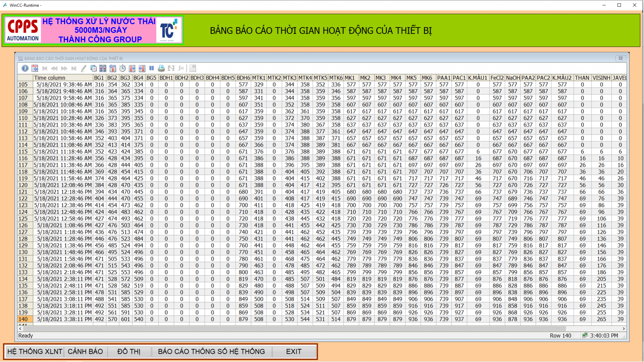Viewport: 644px width, 362px height.
Task: Pause table updating with the start/stop icon
Action: pyautogui.click(x=152, y=68)
